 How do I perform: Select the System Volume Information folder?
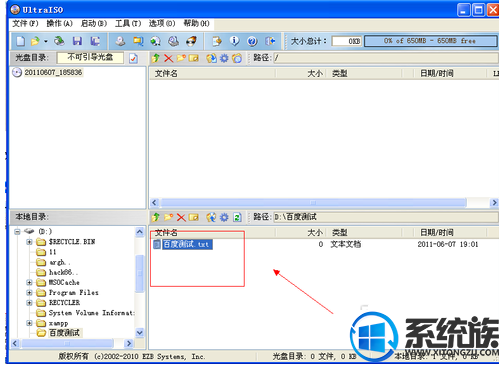(x=92, y=313)
